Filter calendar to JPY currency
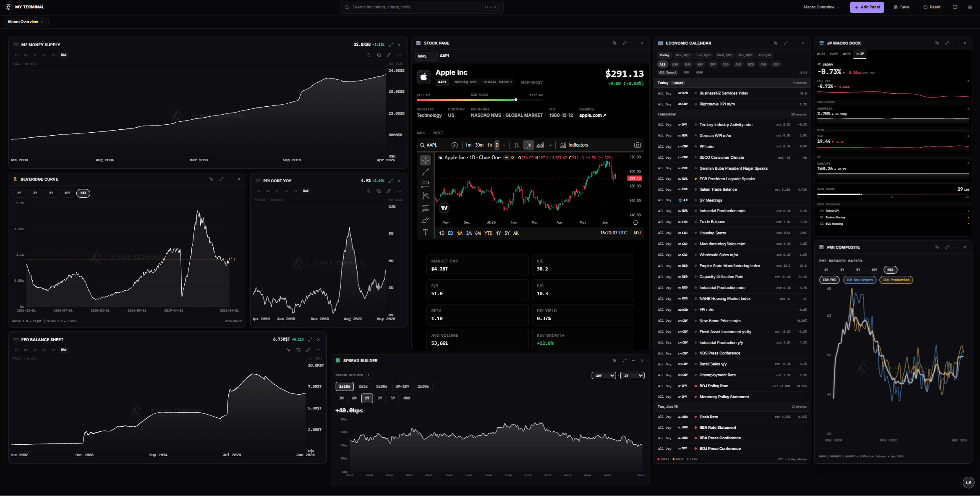980x496 pixels. click(713, 64)
